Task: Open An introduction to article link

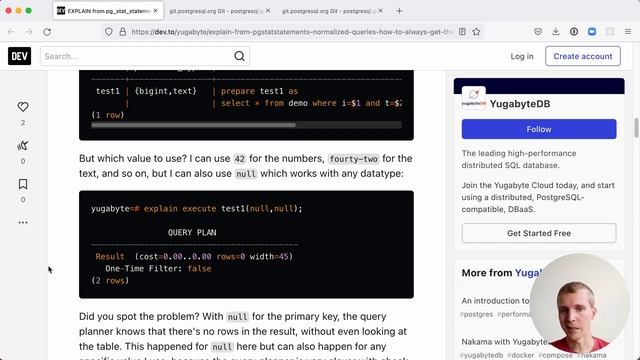Action: coord(496,301)
